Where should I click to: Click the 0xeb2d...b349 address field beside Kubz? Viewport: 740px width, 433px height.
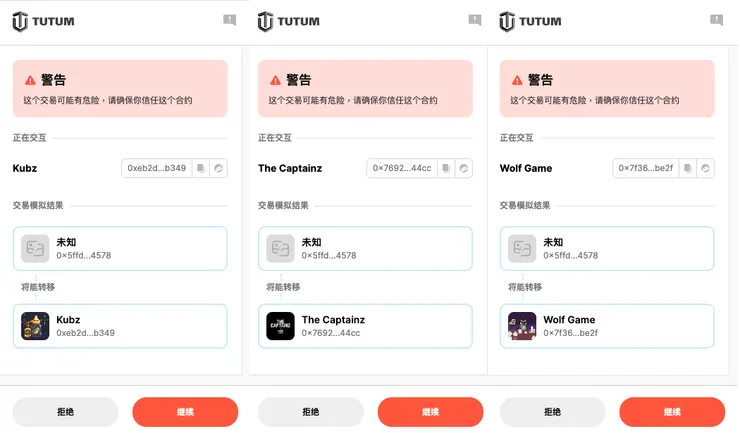pyautogui.click(x=157, y=168)
